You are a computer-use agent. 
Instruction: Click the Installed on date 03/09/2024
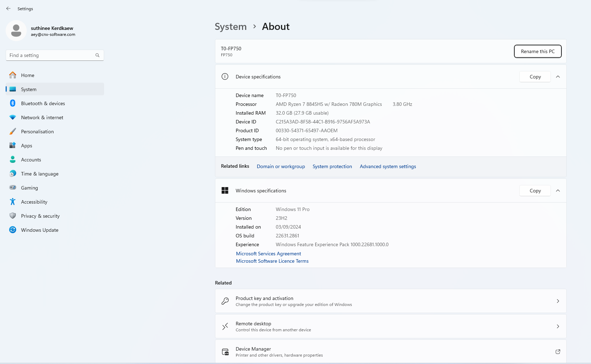tap(288, 227)
